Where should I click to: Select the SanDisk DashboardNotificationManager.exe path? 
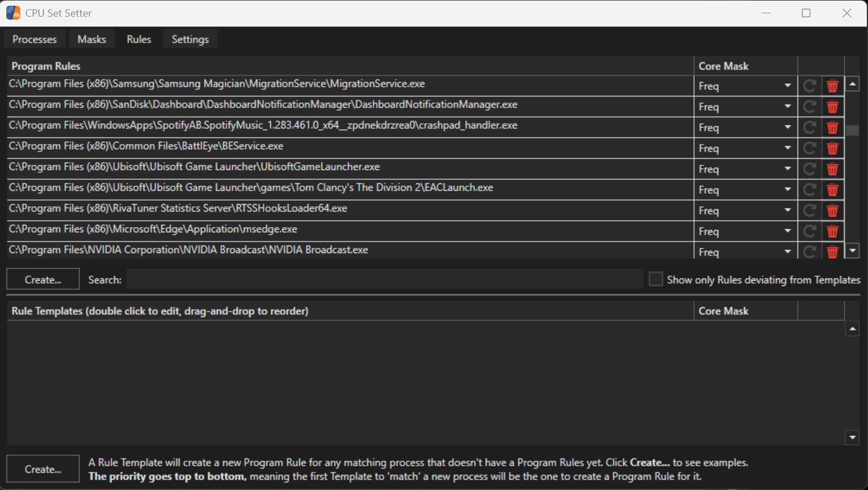point(263,104)
